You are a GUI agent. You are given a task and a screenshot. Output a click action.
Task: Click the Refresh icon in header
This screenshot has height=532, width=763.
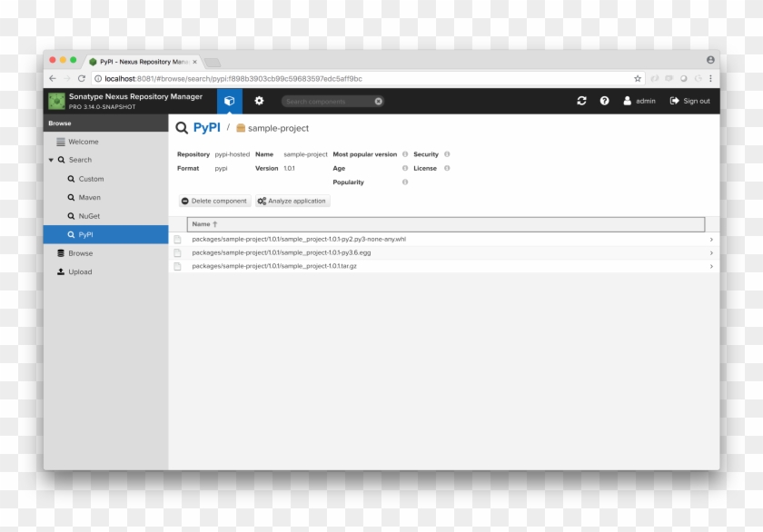point(581,101)
